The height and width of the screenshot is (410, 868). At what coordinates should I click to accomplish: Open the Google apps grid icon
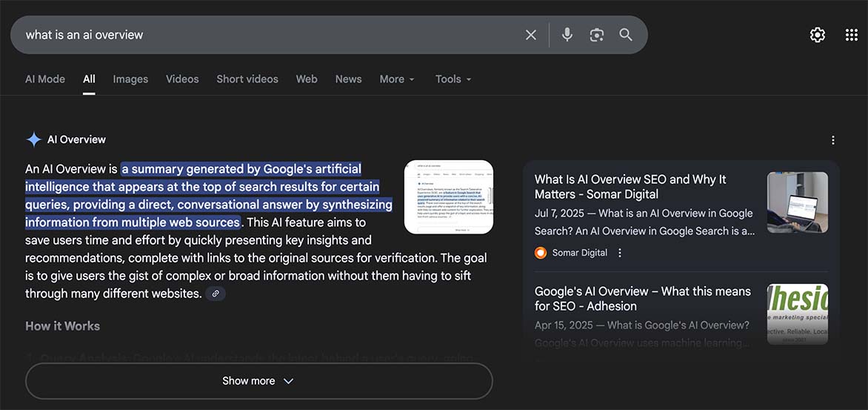click(x=851, y=35)
